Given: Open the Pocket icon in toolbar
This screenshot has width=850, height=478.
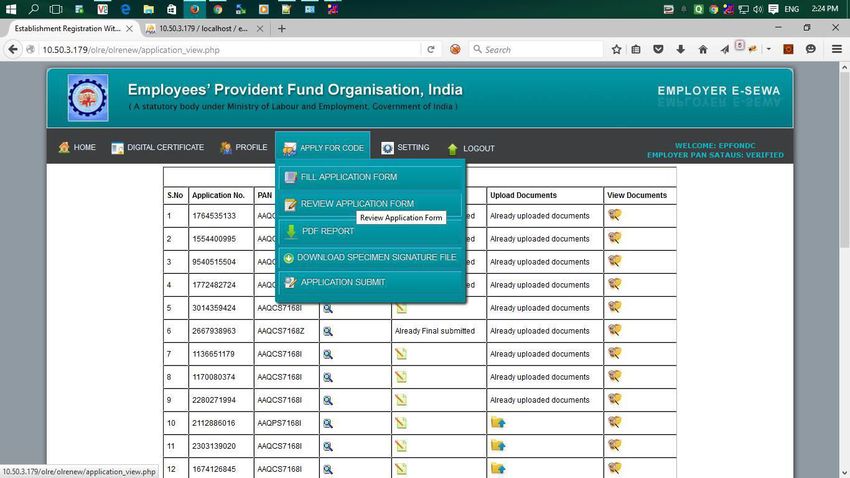Looking at the screenshot, I should pyautogui.click(x=658, y=49).
